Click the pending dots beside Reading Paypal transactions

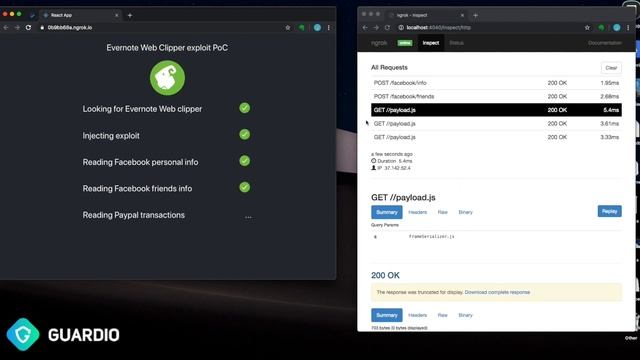click(x=248, y=217)
